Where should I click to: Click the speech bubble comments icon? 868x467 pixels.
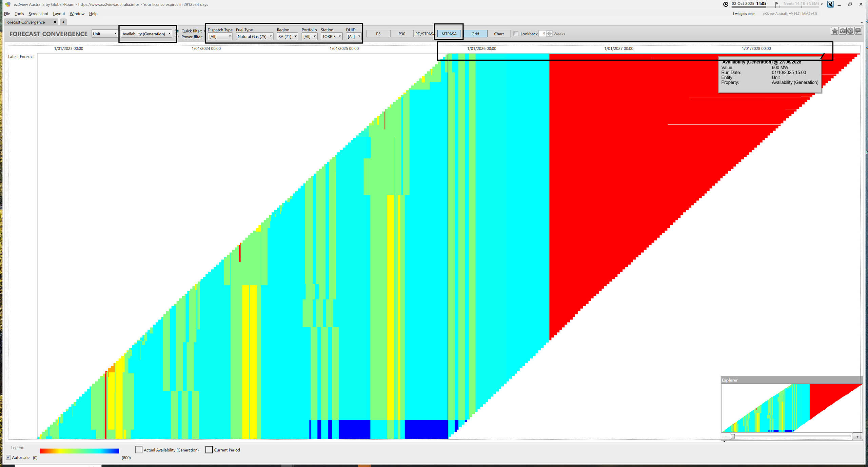click(x=858, y=31)
